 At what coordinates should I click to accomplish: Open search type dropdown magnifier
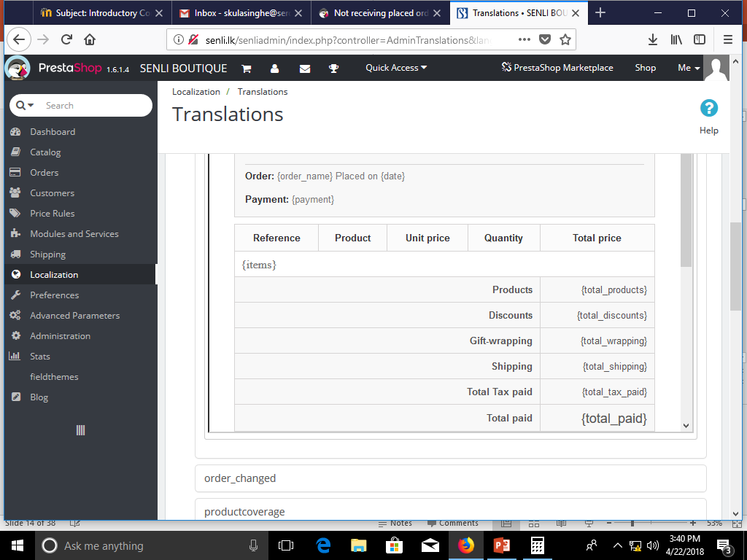tap(24, 105)
